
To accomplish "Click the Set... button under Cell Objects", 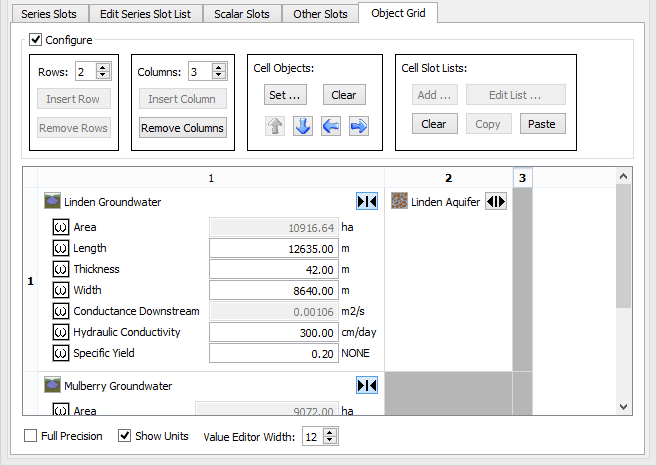I will (285, 95).
